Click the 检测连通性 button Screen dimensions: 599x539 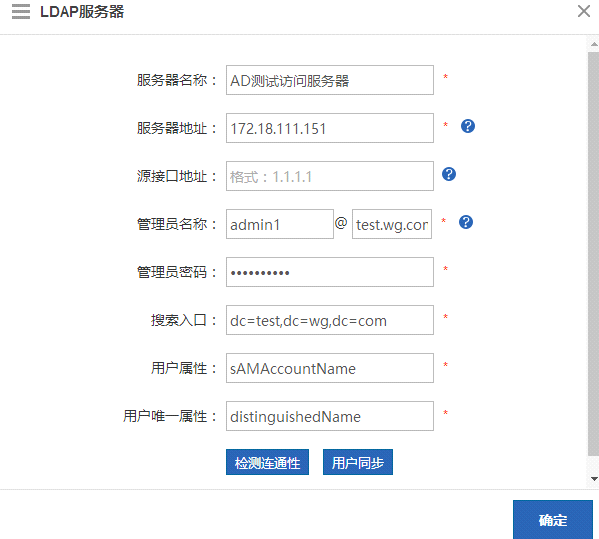coord(267,462)
